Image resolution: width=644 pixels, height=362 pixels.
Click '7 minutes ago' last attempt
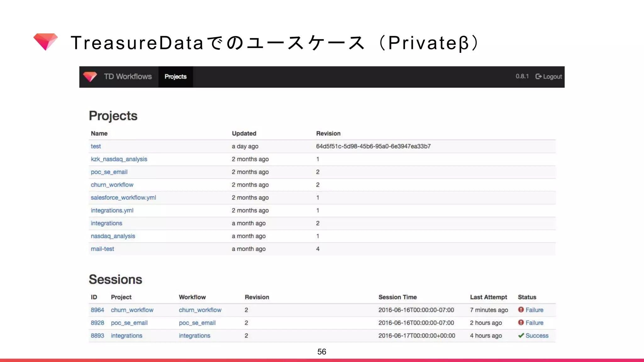(489, 310)
